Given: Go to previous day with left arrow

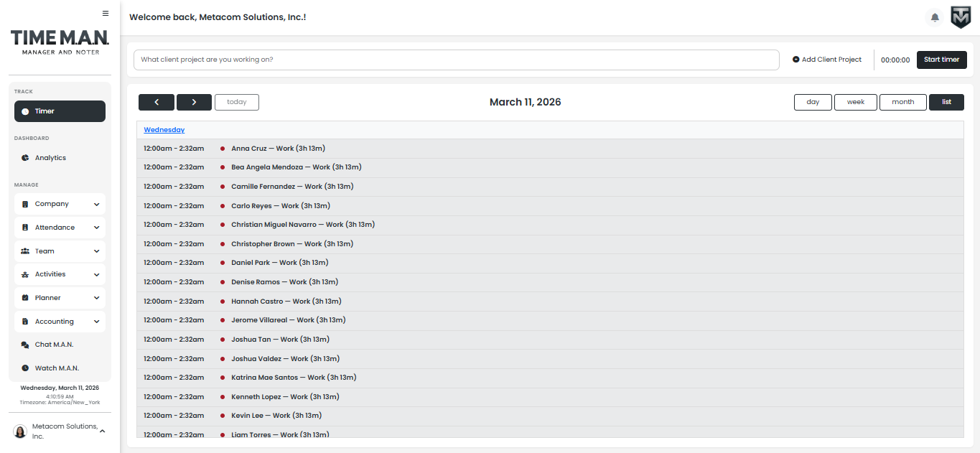Looking at the screenshot, I should pos(157,102).
